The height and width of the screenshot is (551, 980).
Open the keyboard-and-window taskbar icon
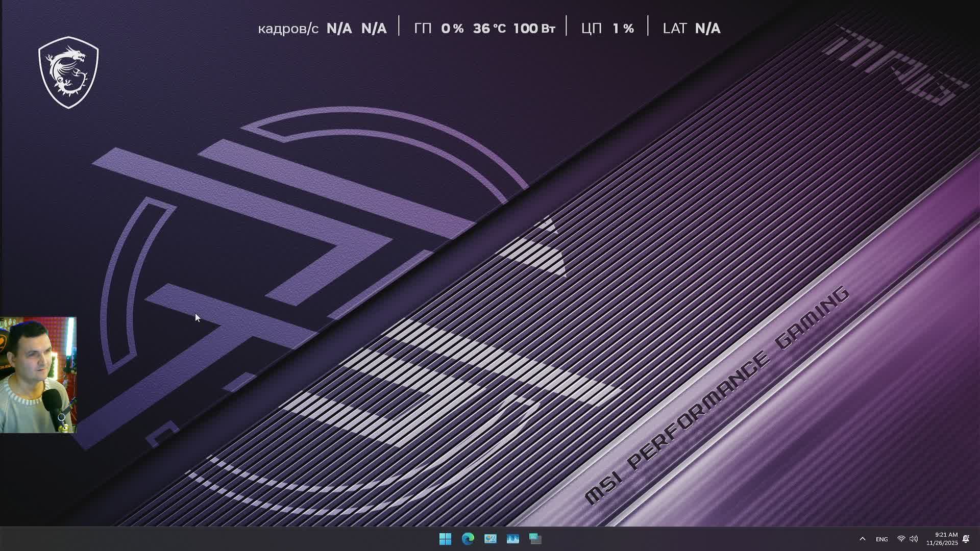click(x=535, y=539)
